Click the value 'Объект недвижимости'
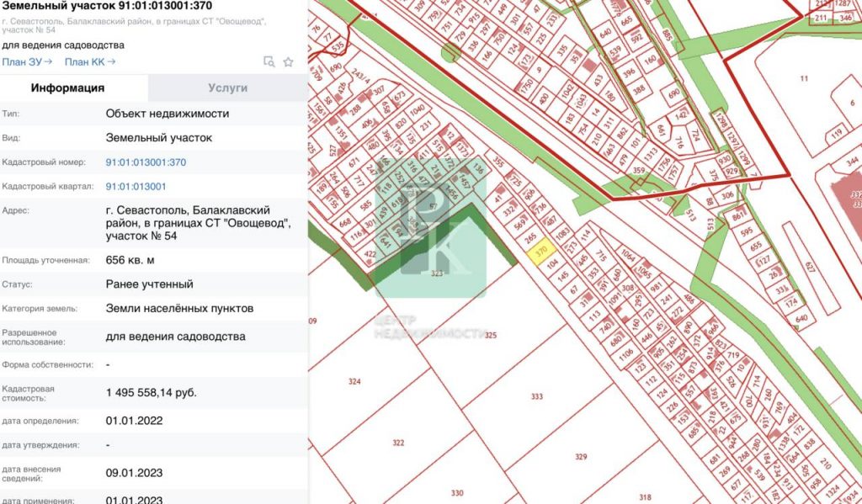862x504 pixels. click(168, 114)
